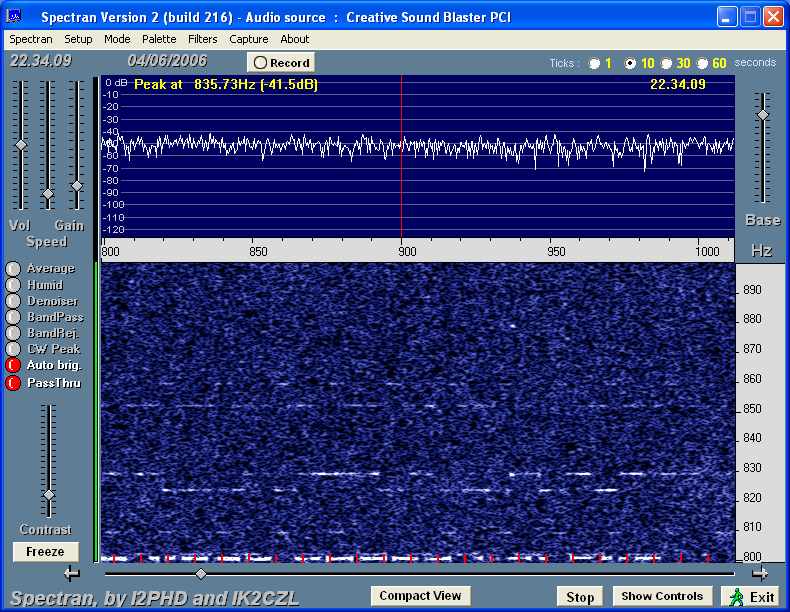The height and width of the screenshot is (612, 790).
Task: Click the 850 Hz axis label
Action: [x=258, y=251]
